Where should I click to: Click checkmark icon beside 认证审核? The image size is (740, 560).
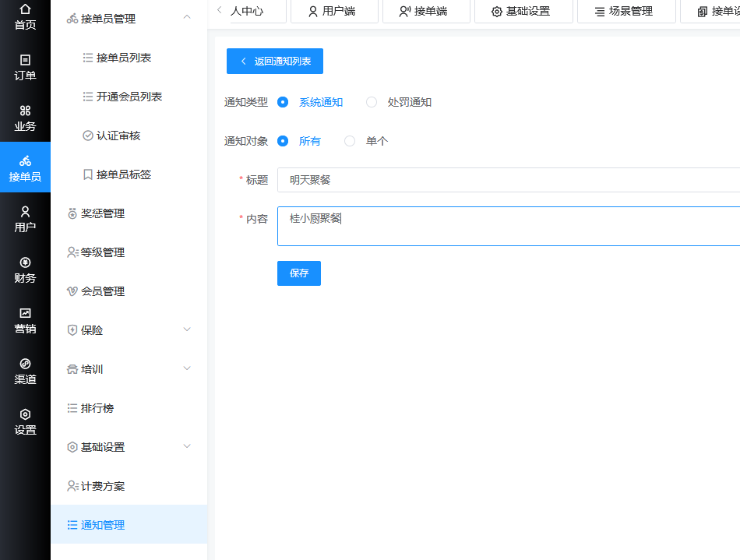(x=88, y=136)
